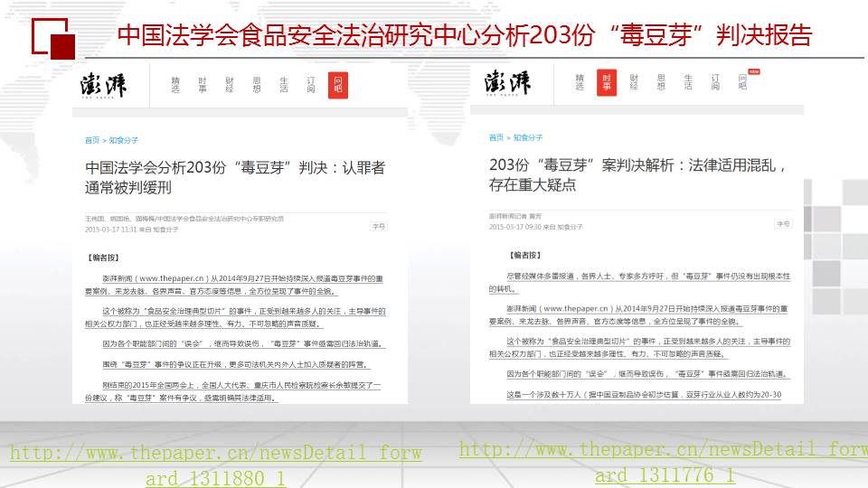Select 订阅 tab in left page navigation
Image resolution: width=868 pixels, height=488 pixels.
click(310, 85)
